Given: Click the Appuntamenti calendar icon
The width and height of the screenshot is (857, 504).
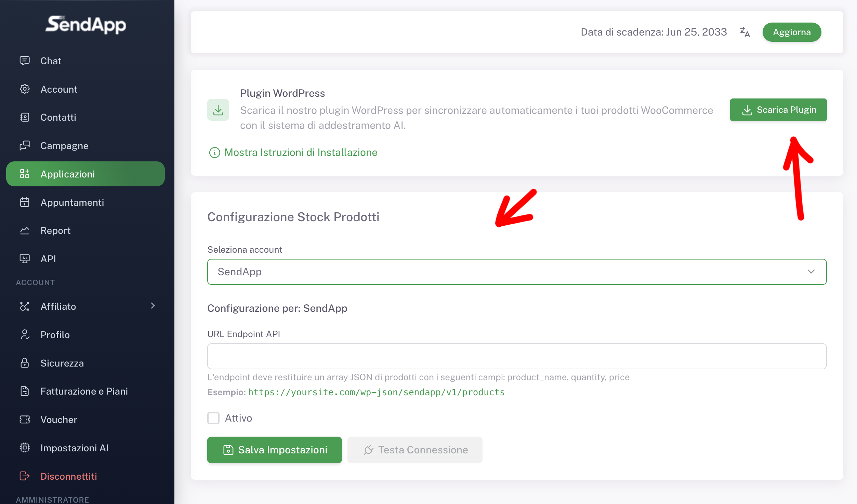Looking at the screenshot, I should [25, 202].
